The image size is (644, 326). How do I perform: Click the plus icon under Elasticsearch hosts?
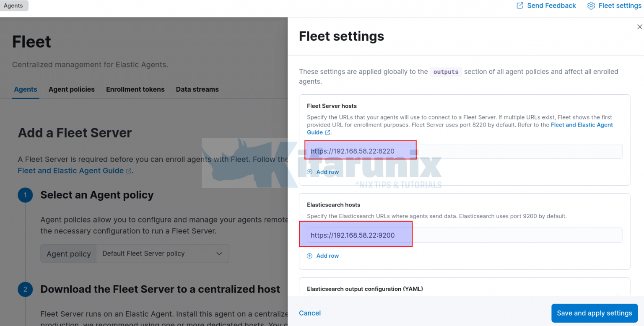click(309, 256)
